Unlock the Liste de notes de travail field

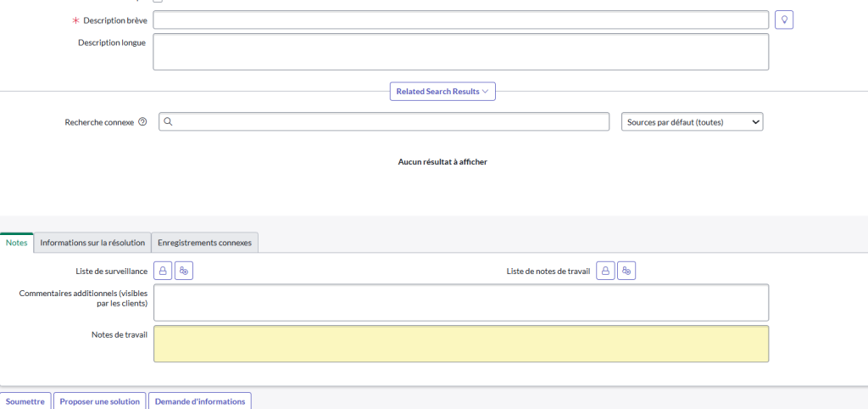pos(605,271)
